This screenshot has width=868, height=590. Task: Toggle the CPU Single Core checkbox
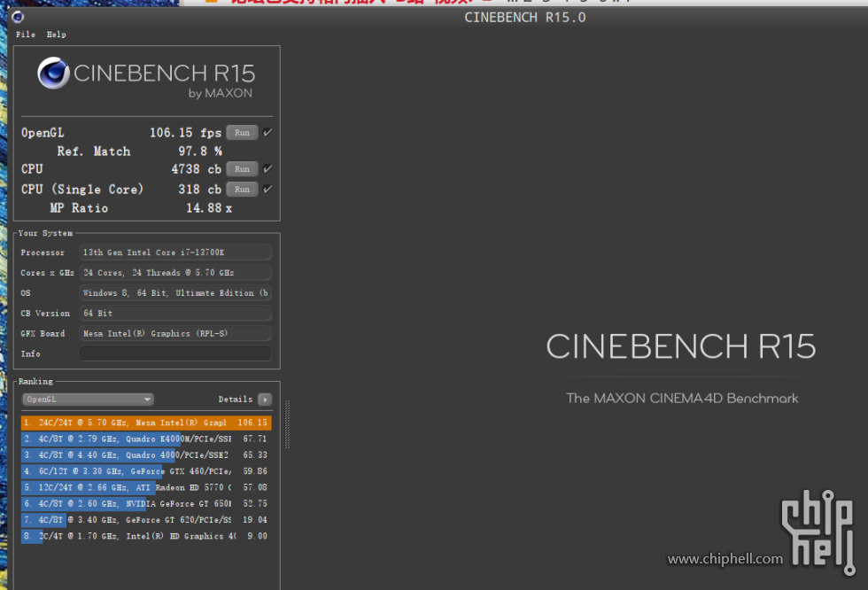(267, 189)
